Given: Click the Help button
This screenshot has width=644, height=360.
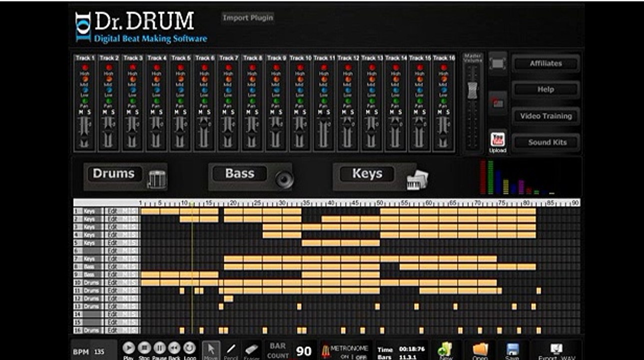Looking at the screenshot, I should 546,89.
